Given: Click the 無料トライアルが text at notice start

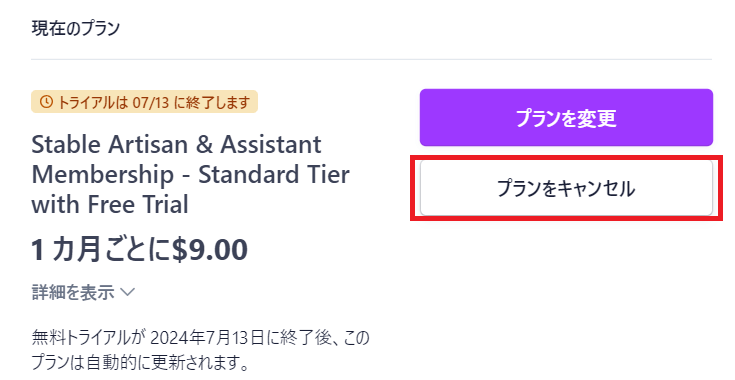Looking at the screenshot, I should 90,338.
